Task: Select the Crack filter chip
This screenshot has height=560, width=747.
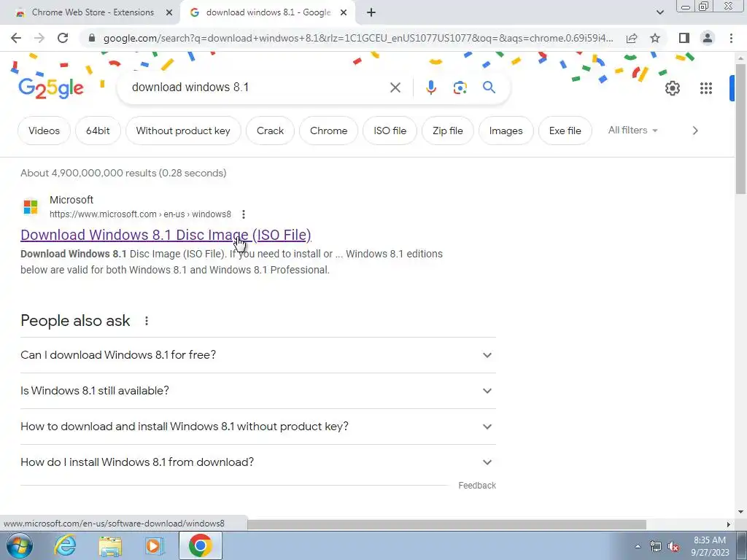Action: (x=270, y=131)
